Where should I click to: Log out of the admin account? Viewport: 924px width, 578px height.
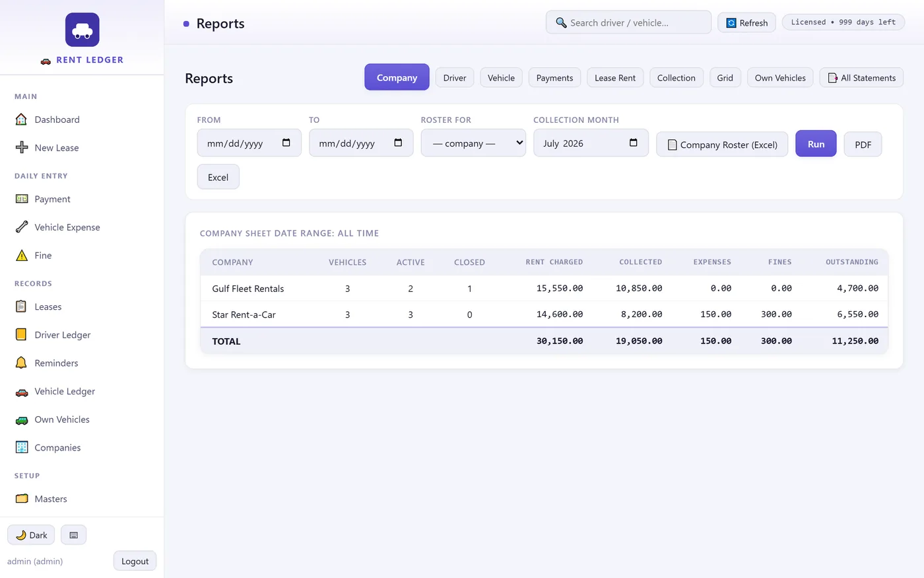click(x=135, y=561)
